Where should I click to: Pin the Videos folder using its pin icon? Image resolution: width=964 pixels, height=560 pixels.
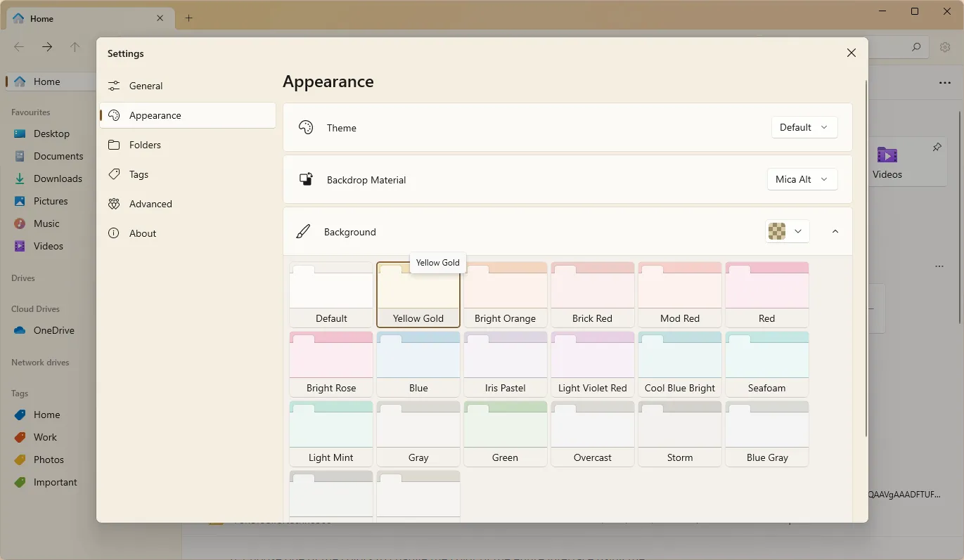tap(937, 147)
